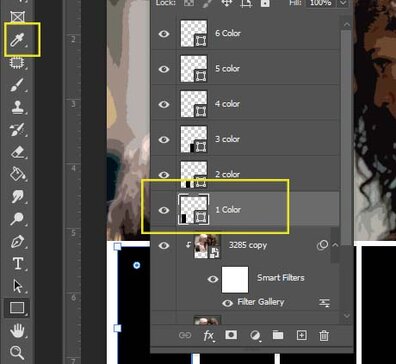Screen dimensions: 396x364
Task: Click the delete layer trash icon
Action: [x=324, y=335]
